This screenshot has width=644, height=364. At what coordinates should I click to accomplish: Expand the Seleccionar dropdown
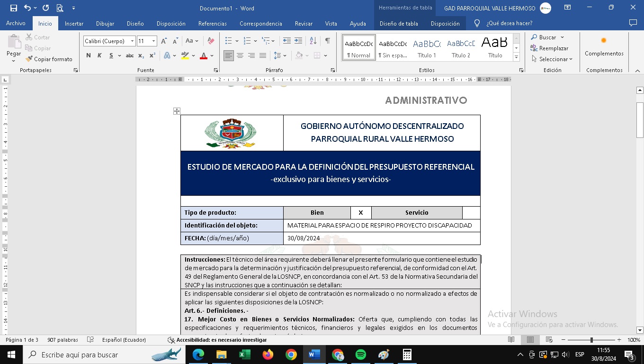click(552, 59)
